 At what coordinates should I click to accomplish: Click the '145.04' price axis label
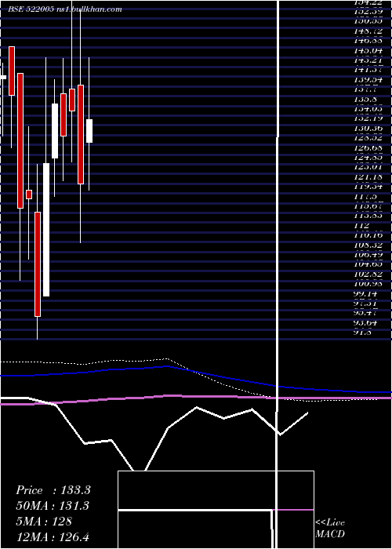(x=368, y=51)
